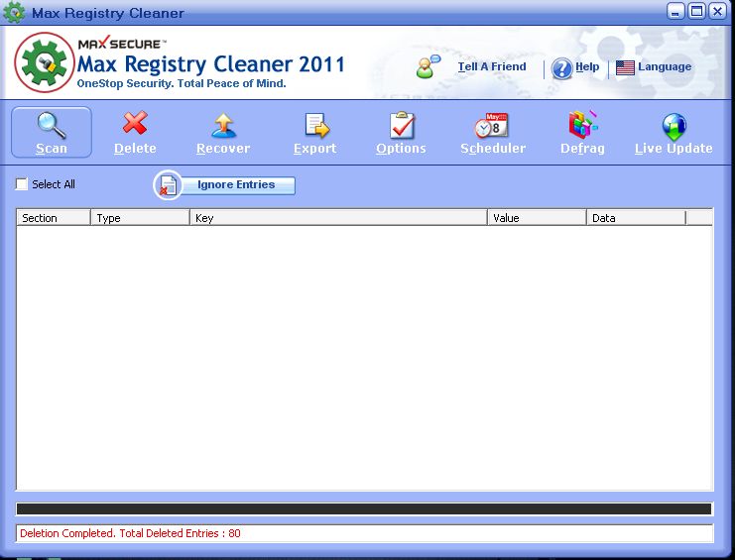735x560 pixels.
Task: Close the Max Registry Cleaner window
Action: click(x=718, y=11)
